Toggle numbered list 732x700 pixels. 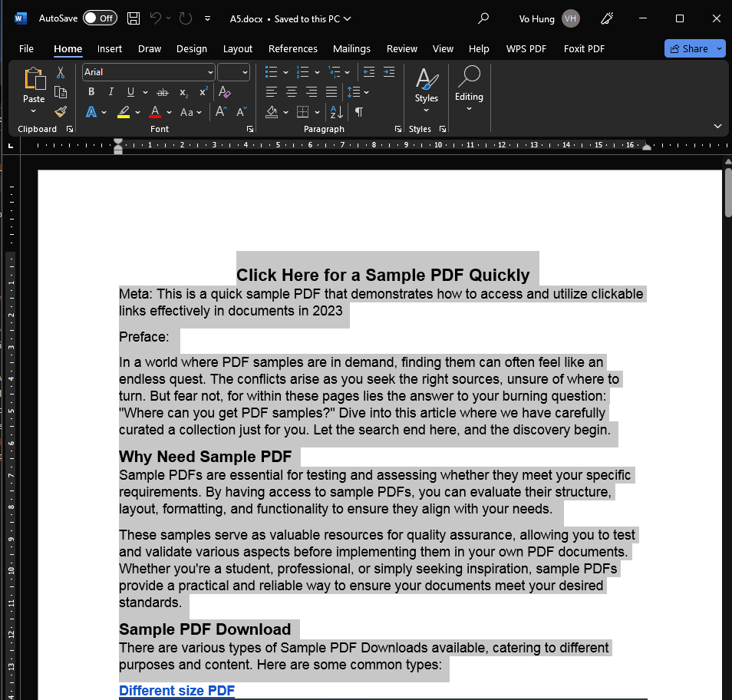coord(302,72)
